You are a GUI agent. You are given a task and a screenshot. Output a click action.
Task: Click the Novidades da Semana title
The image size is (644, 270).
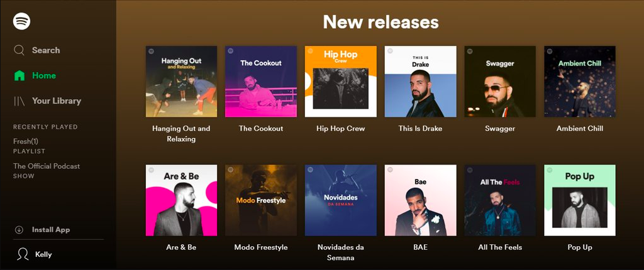click(340, 252)
